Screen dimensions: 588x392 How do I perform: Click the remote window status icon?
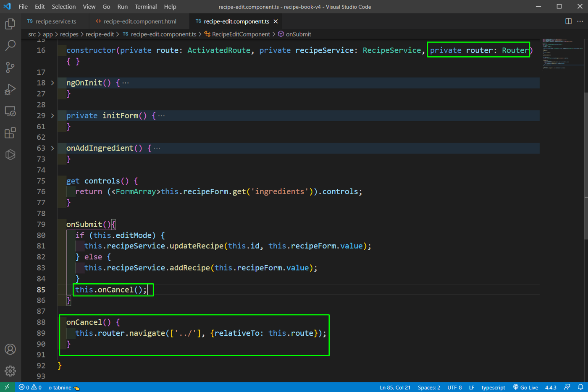7,387
